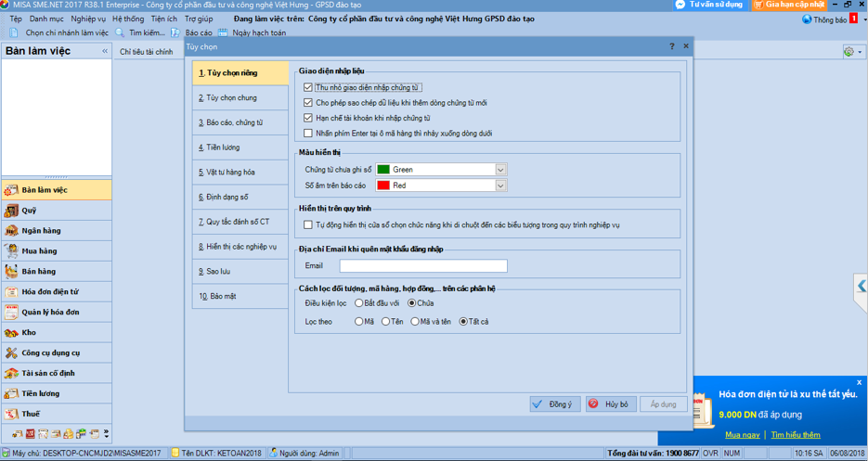Open the Nghiệp vụ menu
This screenshot has width=868, height=461.
tap(88, 19)
